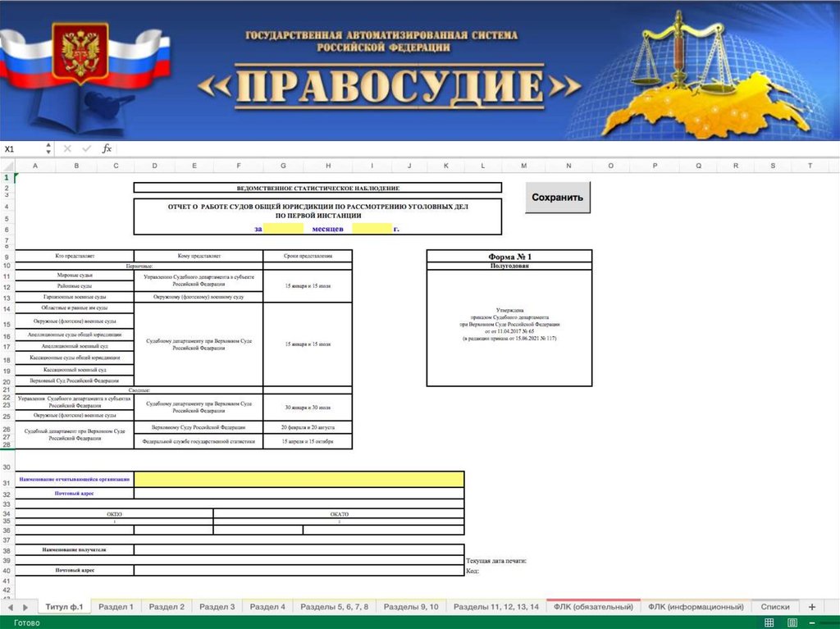Viewport: 840px width, 629px height.
Task: Click the 'Полугодовая' cell
Action: 509,266
